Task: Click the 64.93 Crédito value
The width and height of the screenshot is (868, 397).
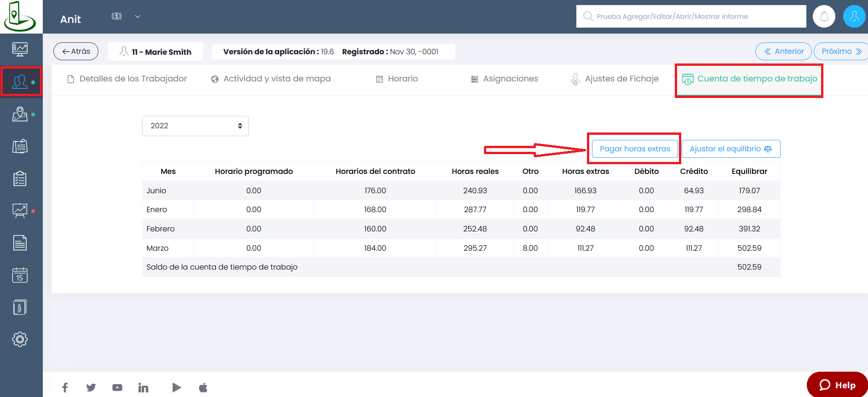Action: [x=694, y=190]
